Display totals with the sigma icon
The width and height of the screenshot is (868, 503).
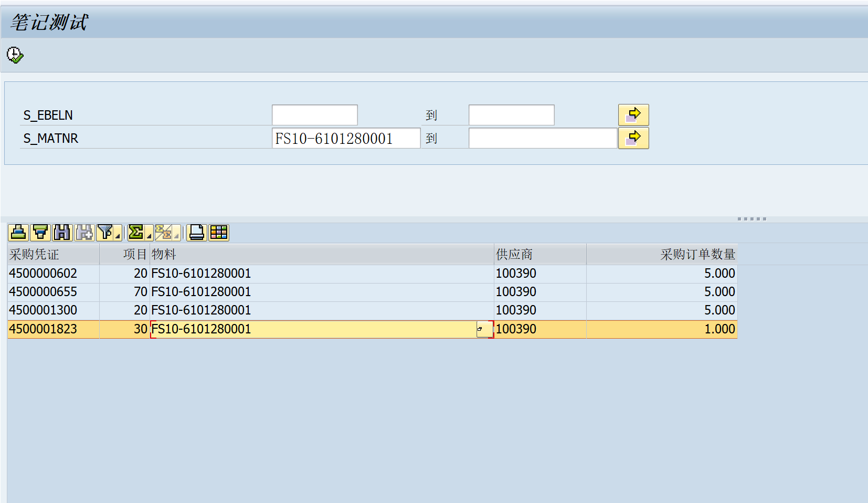[x=136, y=233]
